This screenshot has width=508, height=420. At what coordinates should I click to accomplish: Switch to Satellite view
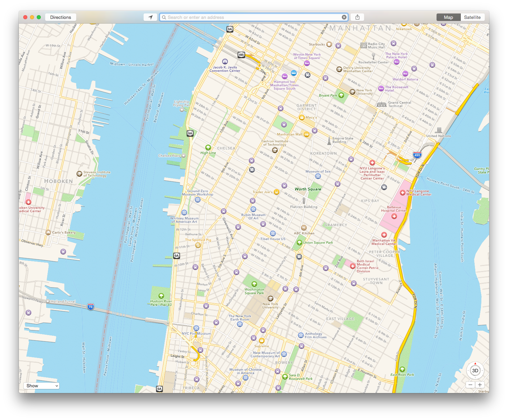coord(472,17)
